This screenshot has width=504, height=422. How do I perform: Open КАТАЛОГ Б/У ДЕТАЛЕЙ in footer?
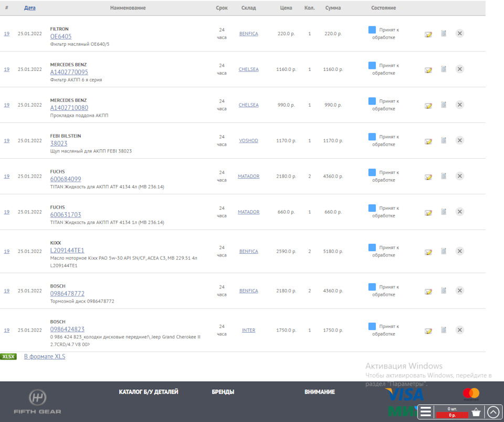[x=149, y=392]
